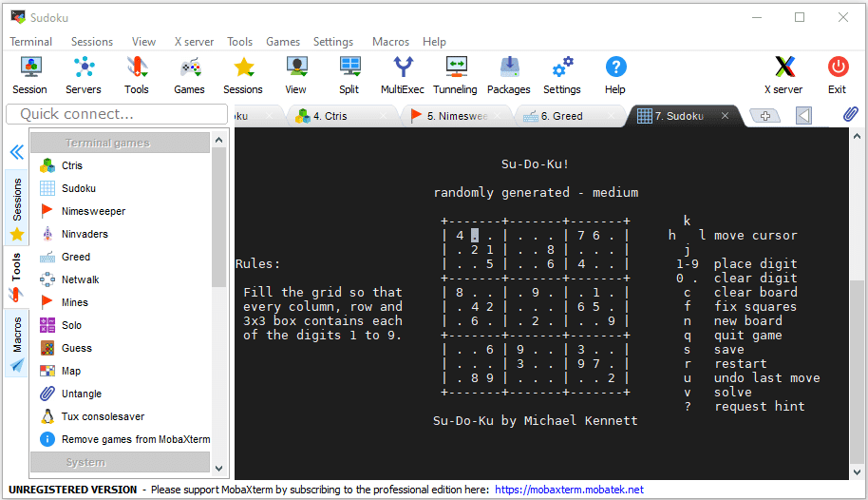Open the Games toolbar icon
868x500 pixels.
coord(189,75)
